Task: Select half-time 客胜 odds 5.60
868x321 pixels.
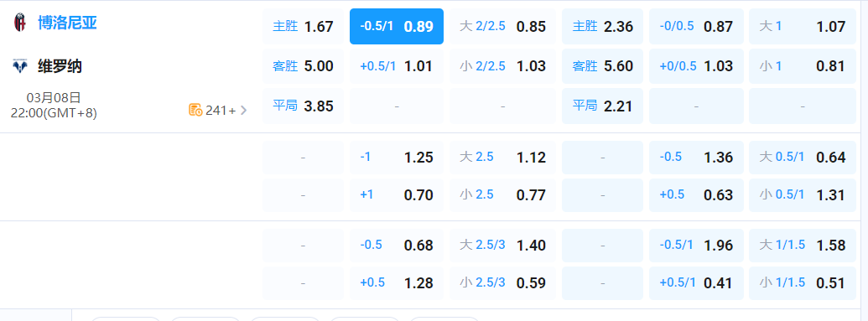Action: pyautogui.click(x=602, y=66)
